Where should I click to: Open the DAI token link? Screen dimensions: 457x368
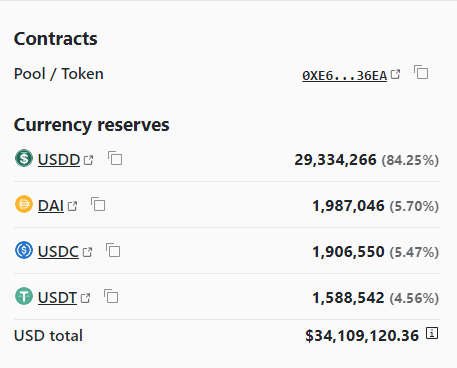click(x=51, y=206)
